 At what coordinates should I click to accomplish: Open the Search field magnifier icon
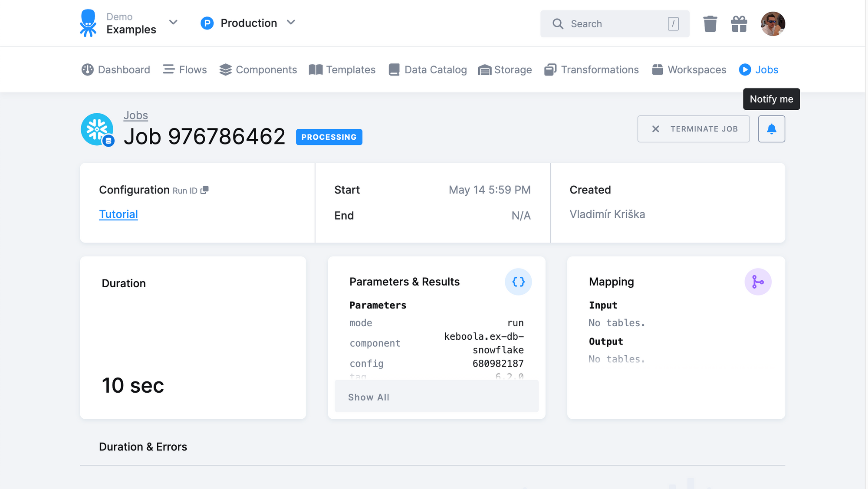click(558, 24)
